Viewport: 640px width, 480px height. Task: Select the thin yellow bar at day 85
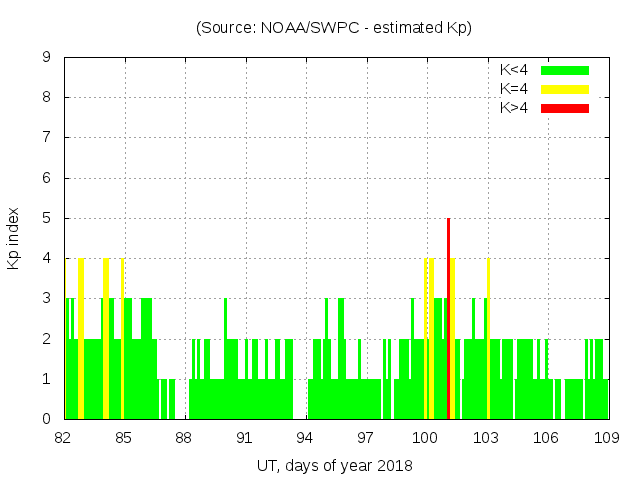point(122,340)
